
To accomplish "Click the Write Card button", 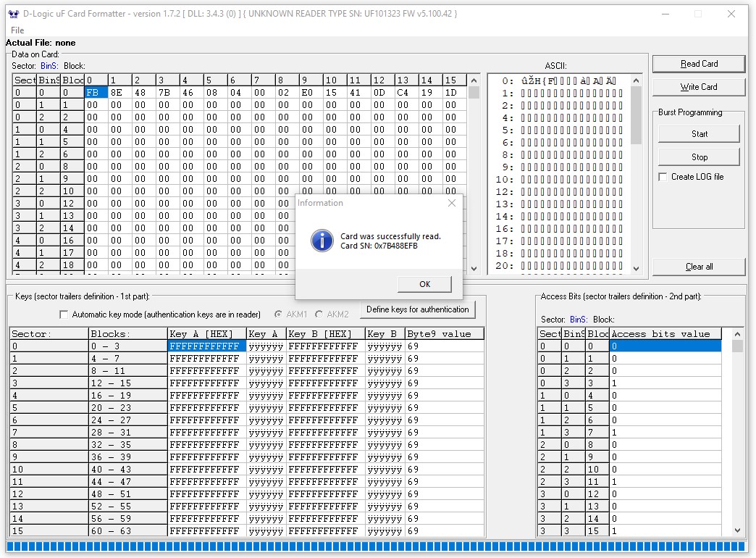I will coord(699,87).
